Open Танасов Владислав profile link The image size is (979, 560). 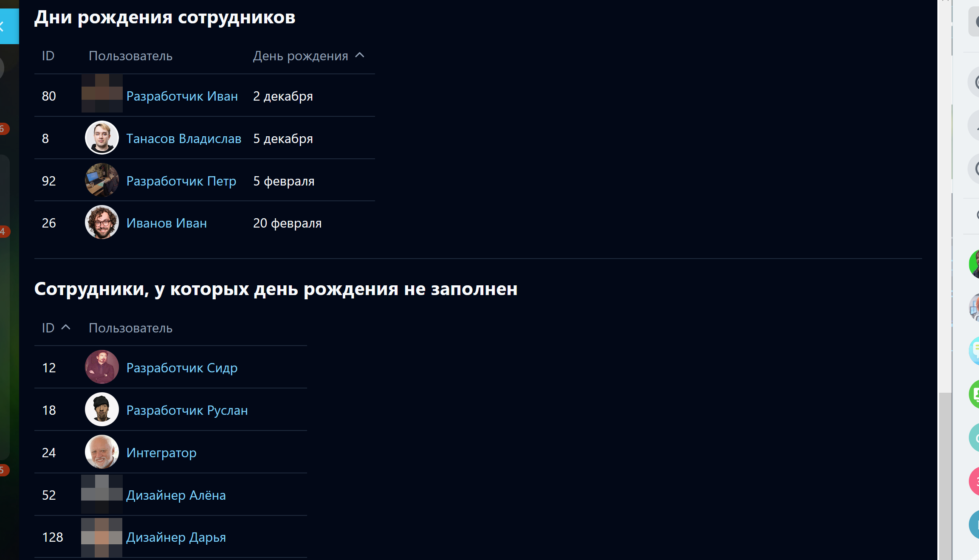coord(183,139)
